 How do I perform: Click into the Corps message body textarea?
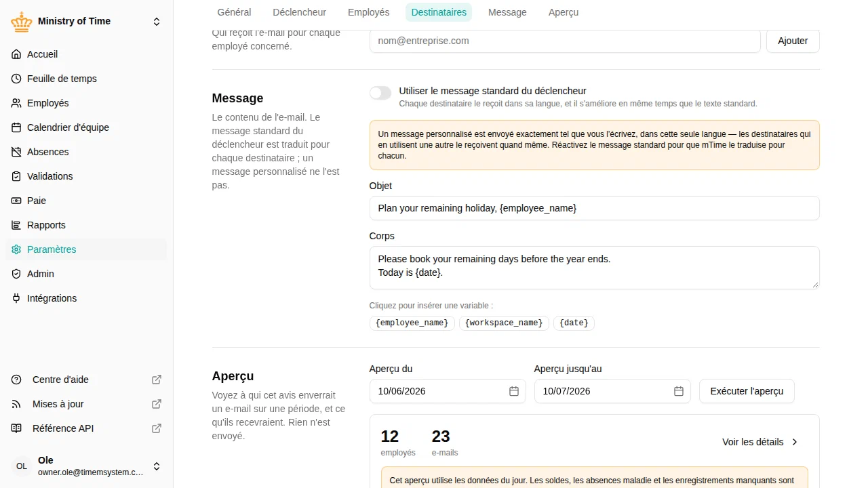(x=594, y=267)
